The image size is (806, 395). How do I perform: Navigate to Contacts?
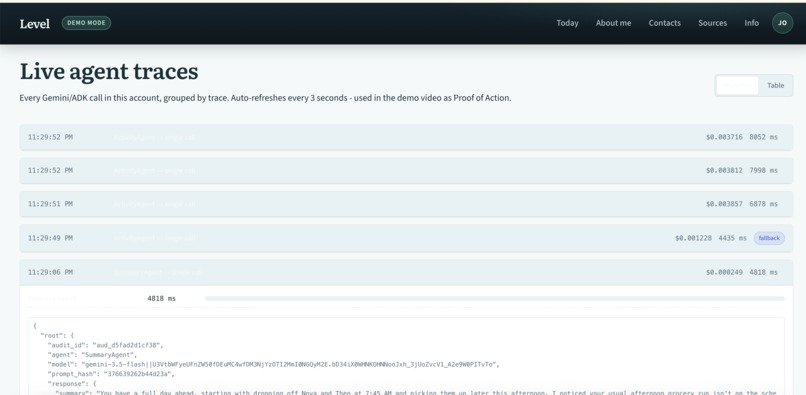664,23
